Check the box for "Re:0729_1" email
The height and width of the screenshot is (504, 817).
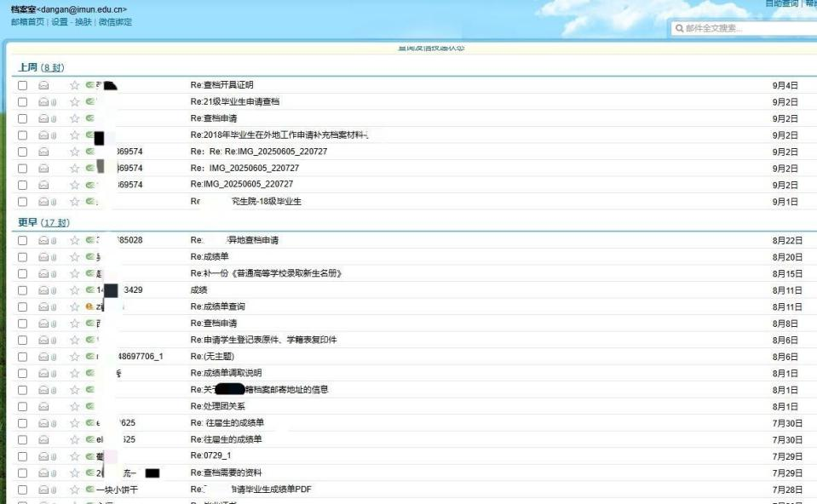23,456
